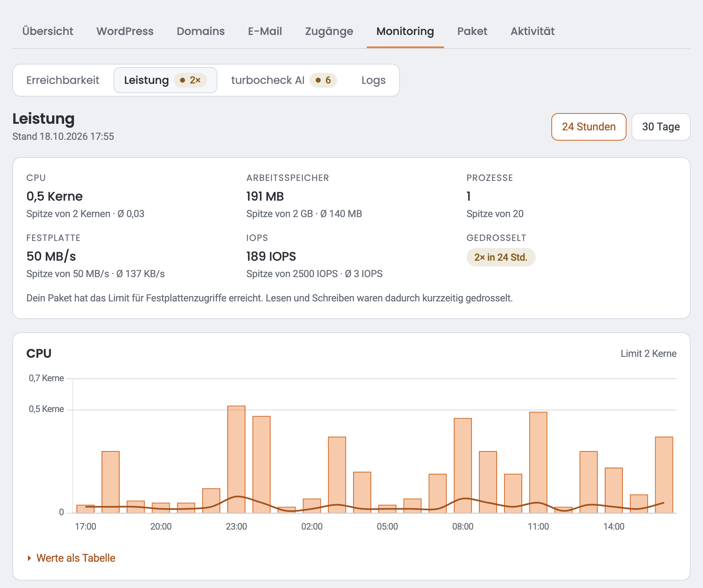
Task: Select the 24 Stunden time range
Action: coord(589,127)
